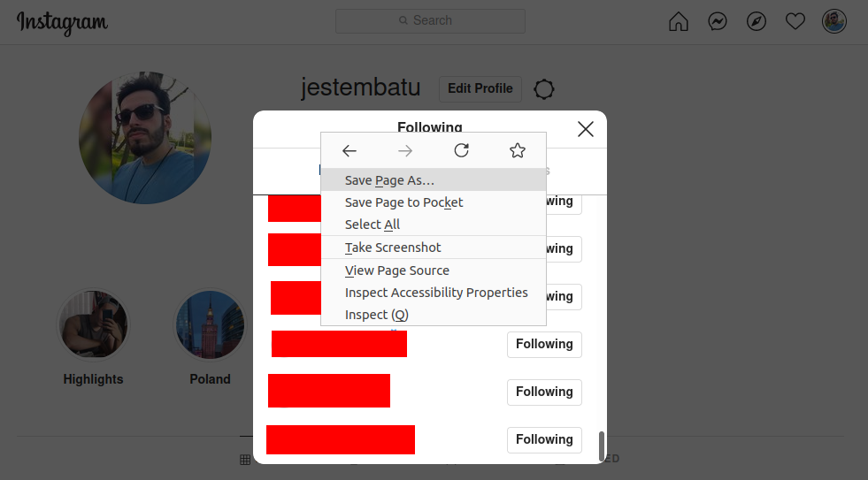Open the heart activity feed icon
Viewport: 868px width, 480px height.
[x=795, y=21]
